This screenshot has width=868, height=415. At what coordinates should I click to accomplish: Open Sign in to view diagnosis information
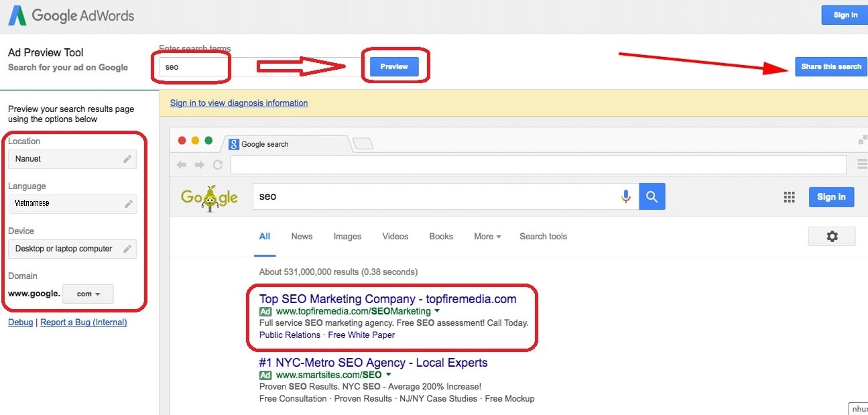(239, 103)
